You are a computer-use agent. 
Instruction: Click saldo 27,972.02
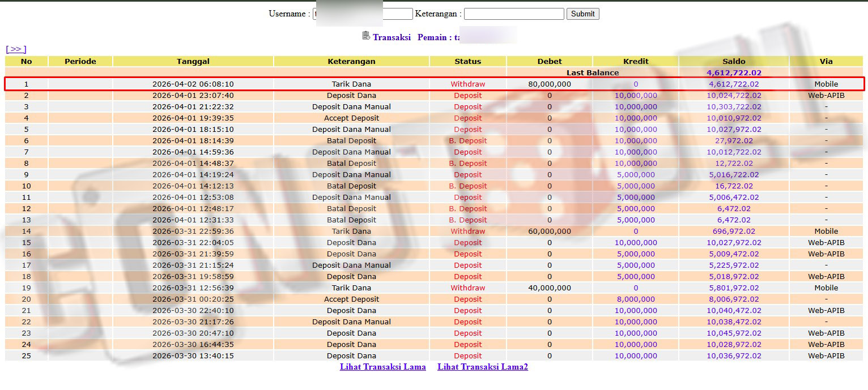click(x=734, y=140)
